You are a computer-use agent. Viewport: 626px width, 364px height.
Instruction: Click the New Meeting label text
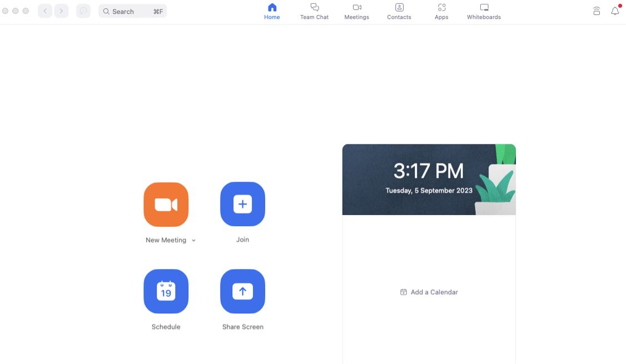166,240
